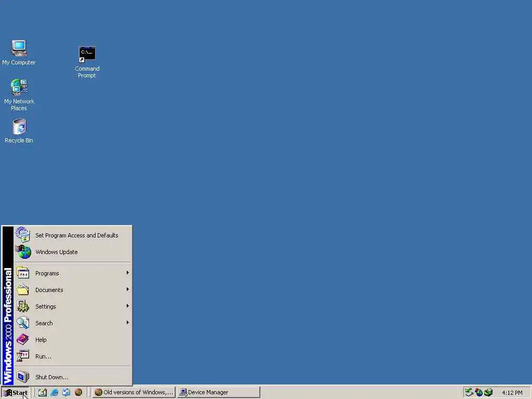532x399 pixels.
Task: Click the Unplug or Eject Hardware tray icon
Action: point(469,392)
